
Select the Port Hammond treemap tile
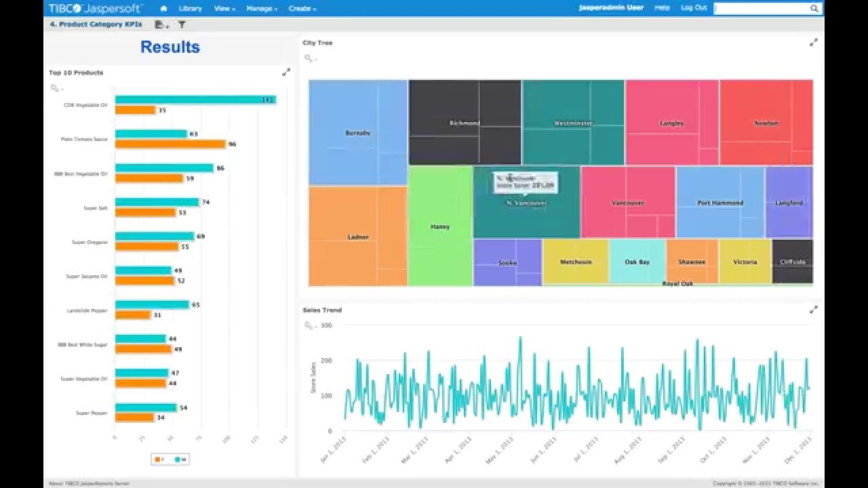click(x=720, y=203)
